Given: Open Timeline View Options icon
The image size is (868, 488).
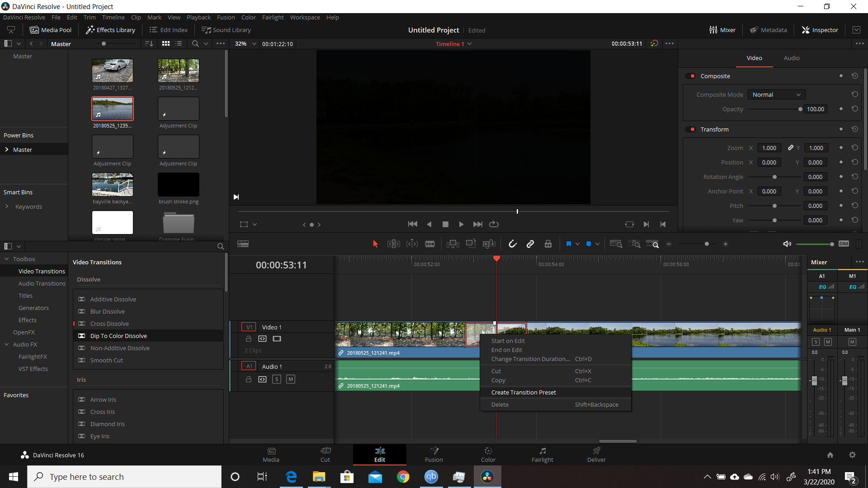Looking at the screenshot, I should [243, 244].
